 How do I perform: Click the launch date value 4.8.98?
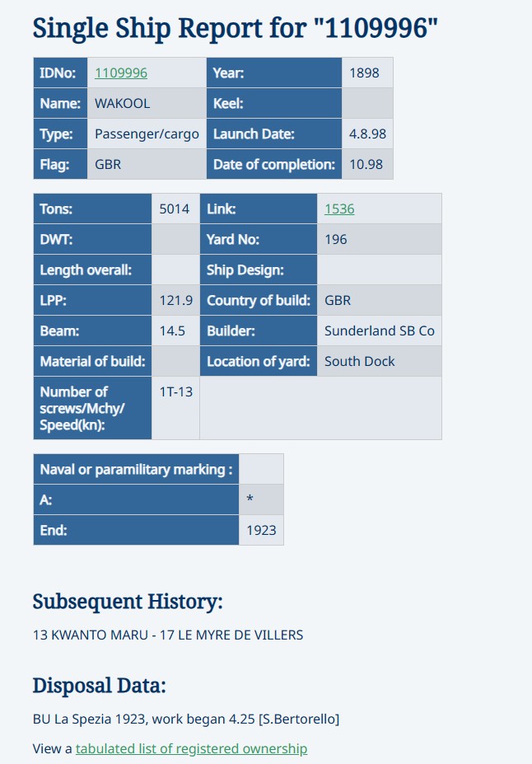(367, 134)
